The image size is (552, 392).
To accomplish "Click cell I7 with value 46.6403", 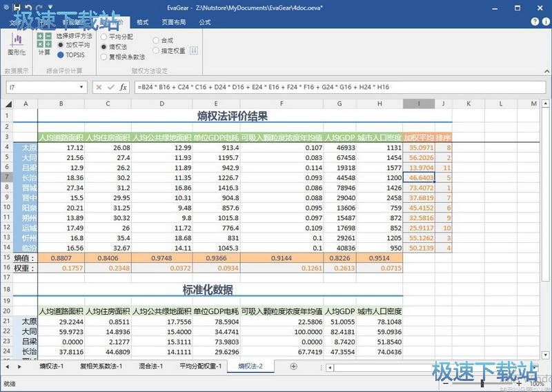I will coord(419,177).
